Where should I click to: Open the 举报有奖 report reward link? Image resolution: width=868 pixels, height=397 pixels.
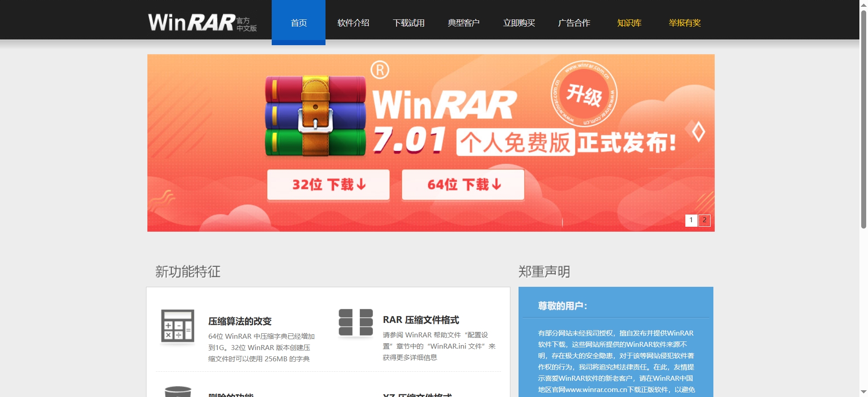[x=684, y=23]
